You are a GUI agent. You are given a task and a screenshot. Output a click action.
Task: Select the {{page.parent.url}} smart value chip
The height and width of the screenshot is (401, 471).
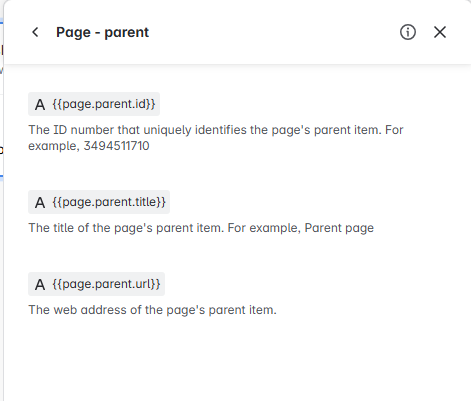96,284
